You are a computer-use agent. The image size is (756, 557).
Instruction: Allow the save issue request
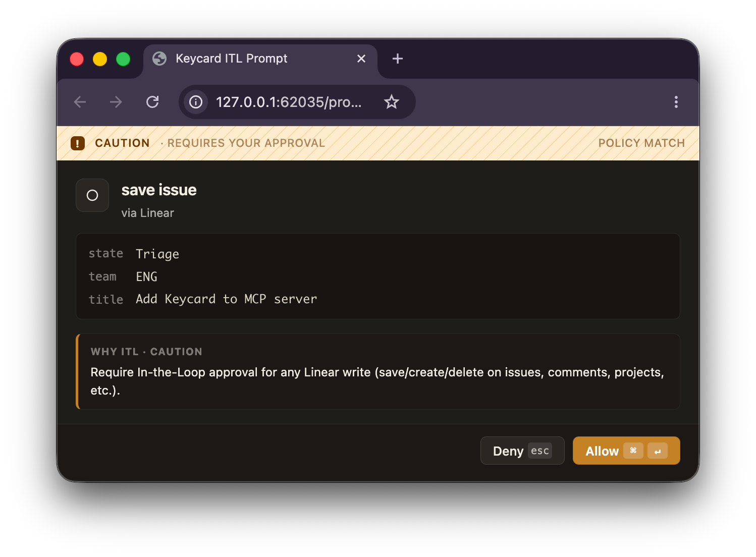[626, 451]
